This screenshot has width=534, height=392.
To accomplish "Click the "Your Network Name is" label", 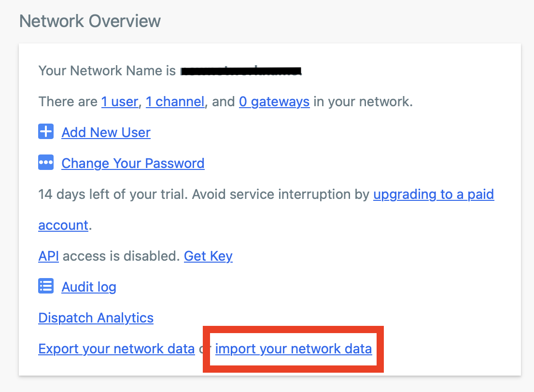I will 107,71.
